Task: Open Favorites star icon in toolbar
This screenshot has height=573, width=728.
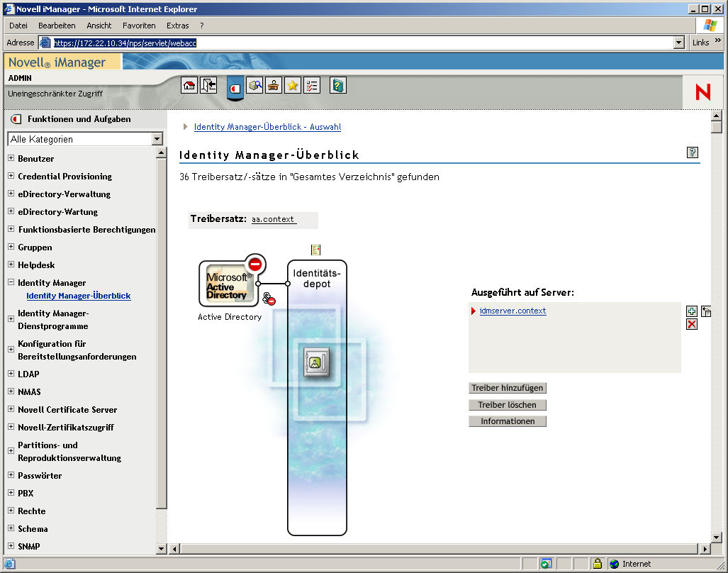Action: [292, 84]
